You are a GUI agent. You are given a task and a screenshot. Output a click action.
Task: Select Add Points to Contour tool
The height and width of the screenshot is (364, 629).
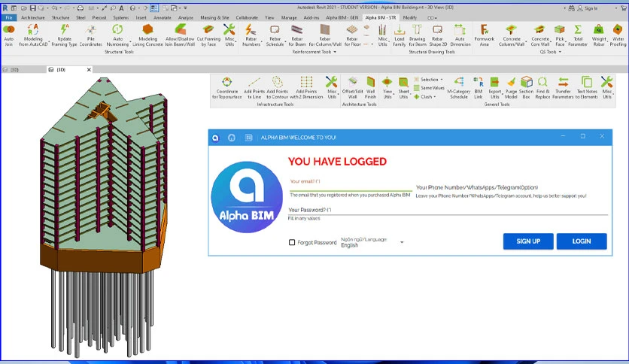click(277, 88)
